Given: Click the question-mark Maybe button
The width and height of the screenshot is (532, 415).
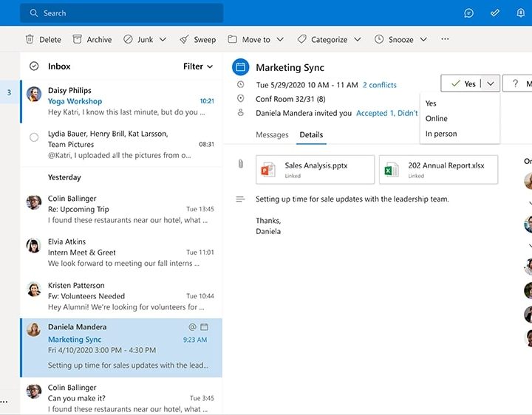Looking at the screenshot, I should [x=517, y=83].
